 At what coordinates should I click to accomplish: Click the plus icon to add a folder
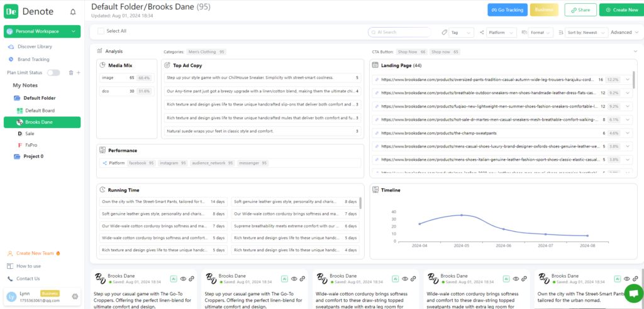78,73
